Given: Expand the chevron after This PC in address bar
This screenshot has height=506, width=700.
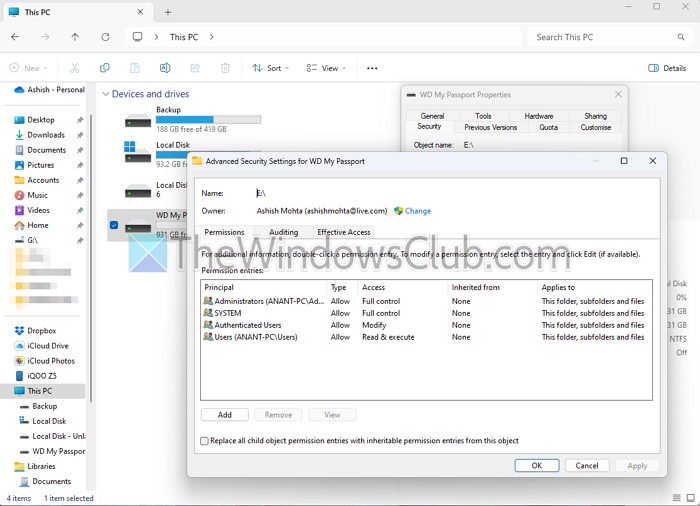Looking at the screenshot, I should click(212, 37).
